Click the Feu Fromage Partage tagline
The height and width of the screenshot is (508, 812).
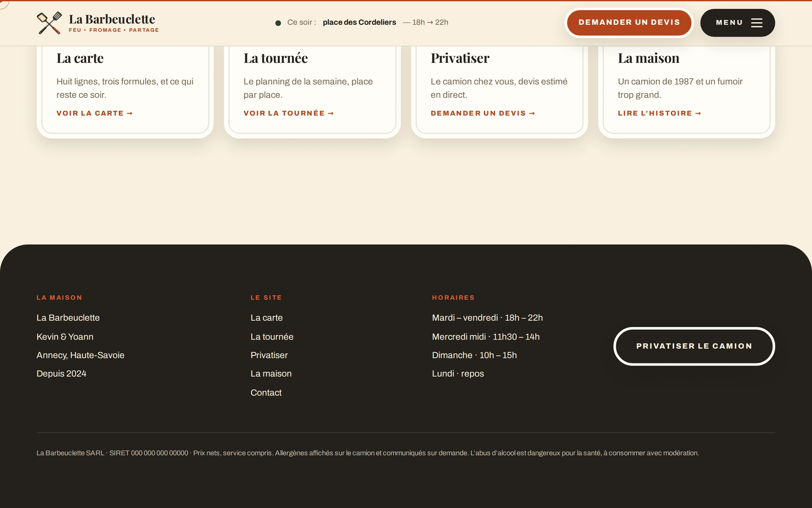[114, 30]
